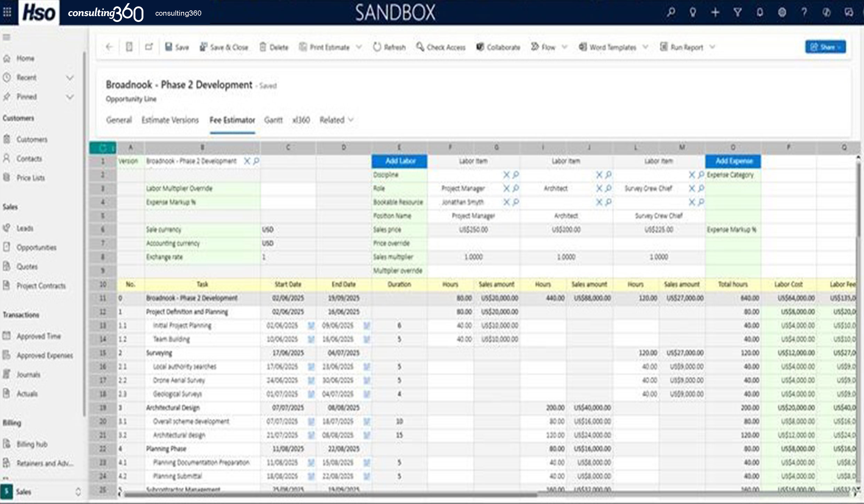
Task: Open Leads in sidebar
Action: click(x=25, y=229)
